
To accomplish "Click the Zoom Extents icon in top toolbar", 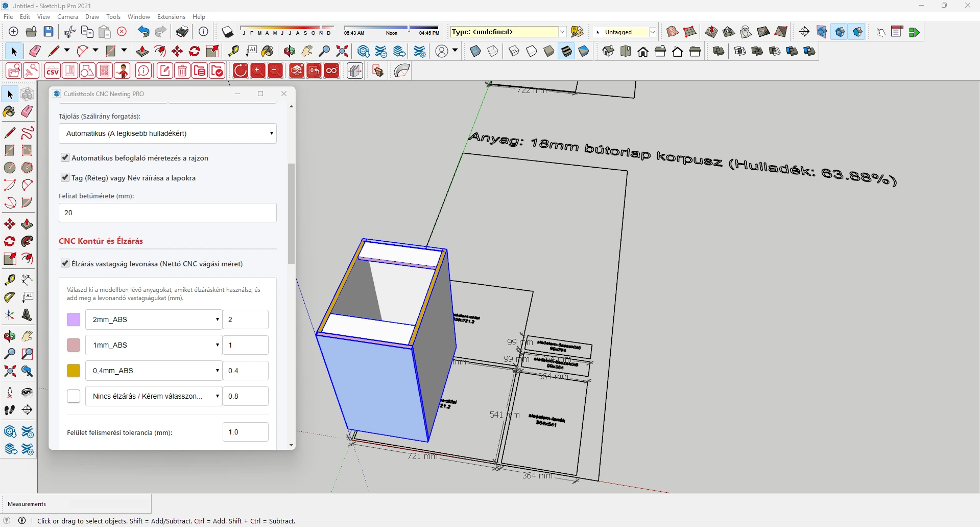I will pos(342,51).
